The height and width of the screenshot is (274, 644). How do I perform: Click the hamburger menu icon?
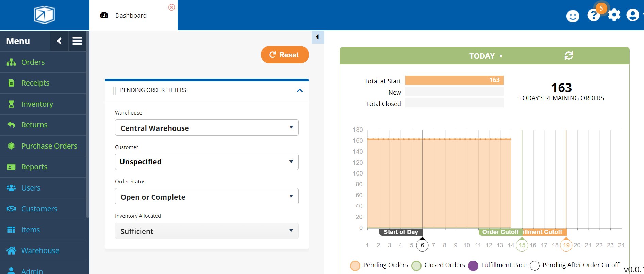point(77,41)
